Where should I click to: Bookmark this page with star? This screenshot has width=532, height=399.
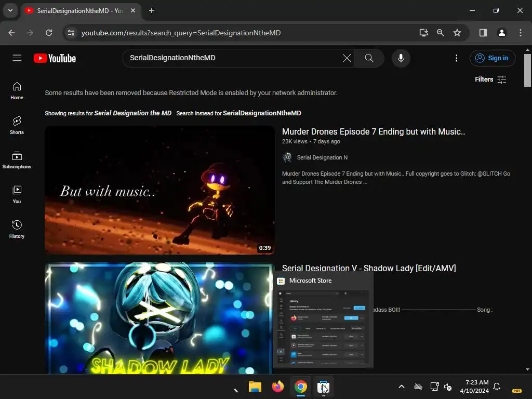(x=457, y=33)
